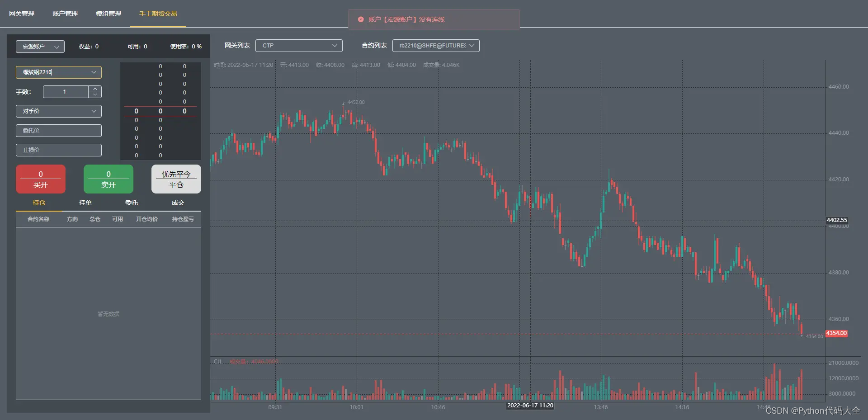
Task: Open the 对手价 price type dropdown
Action: (59, 111)
